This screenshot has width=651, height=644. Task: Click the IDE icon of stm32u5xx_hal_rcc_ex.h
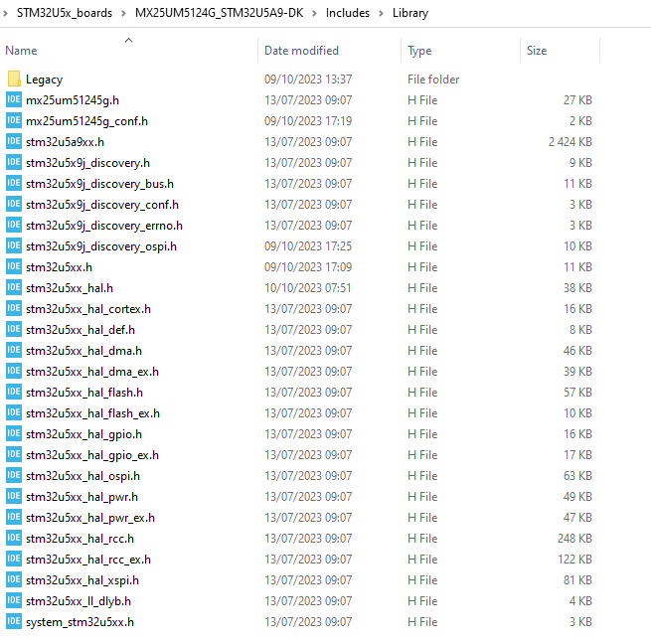coord(14,559)
